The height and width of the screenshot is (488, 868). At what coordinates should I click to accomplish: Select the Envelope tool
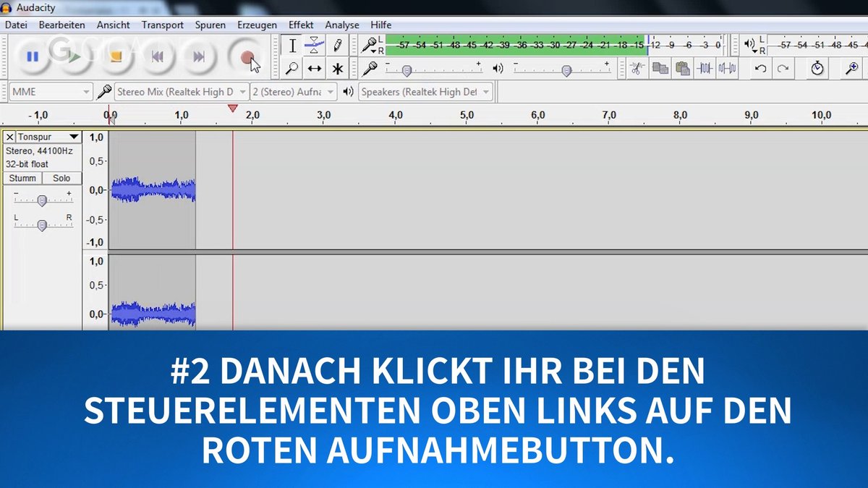[x=314, y=45]
